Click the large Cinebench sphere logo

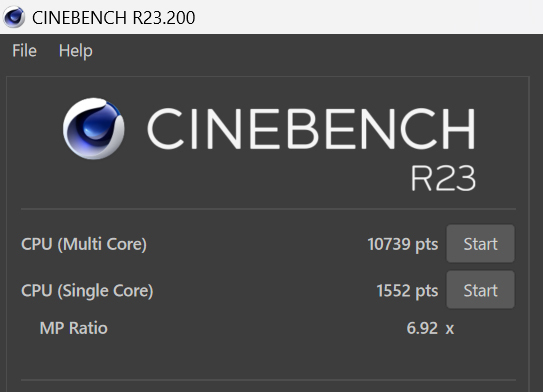coord(94,128)
